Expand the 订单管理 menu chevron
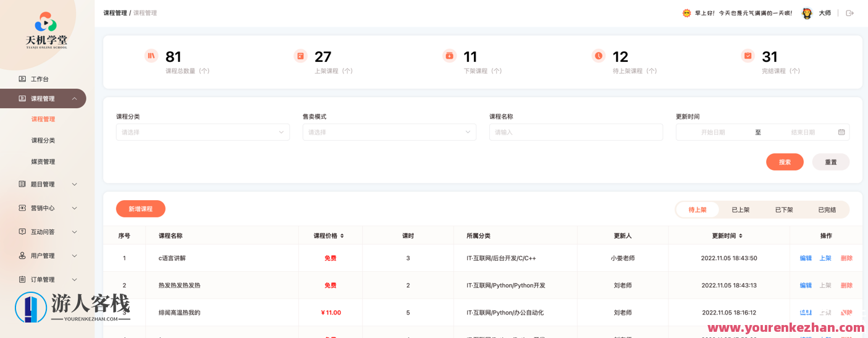Viewport: 868px width, 338px height. pos(74,279)
